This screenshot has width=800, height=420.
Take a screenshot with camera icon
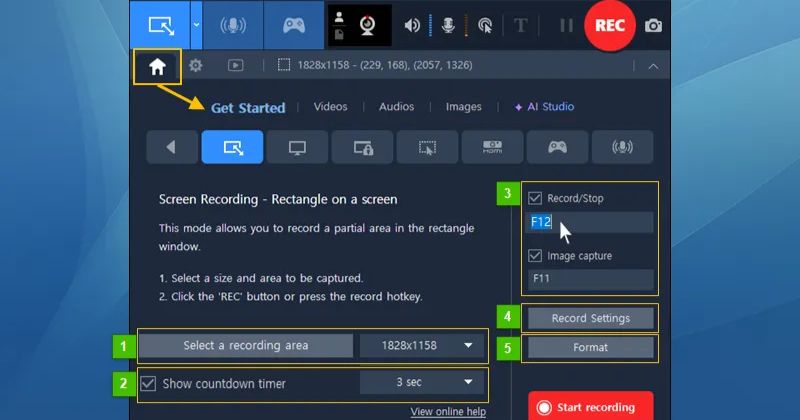click(x=653, y=26)
